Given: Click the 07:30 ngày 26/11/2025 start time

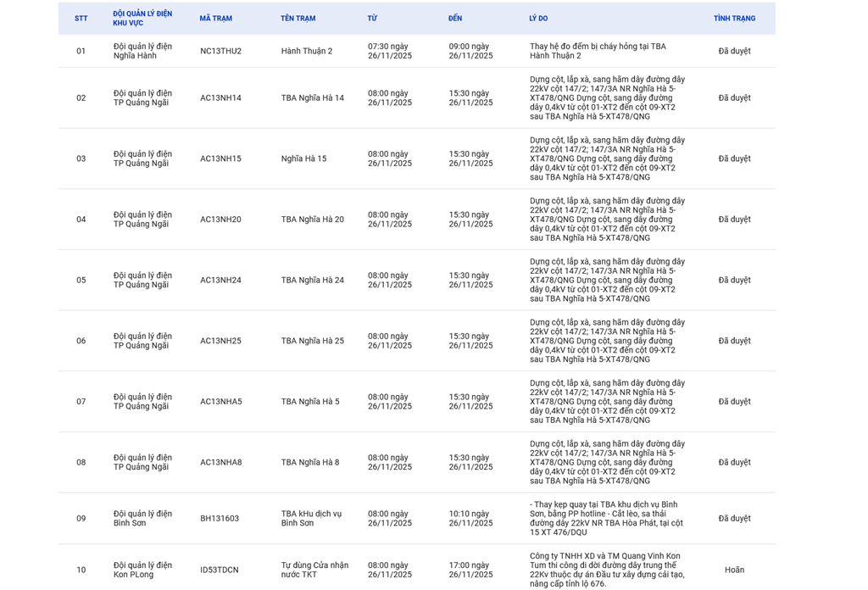Looking at the screenshot, I should point(389,51).
